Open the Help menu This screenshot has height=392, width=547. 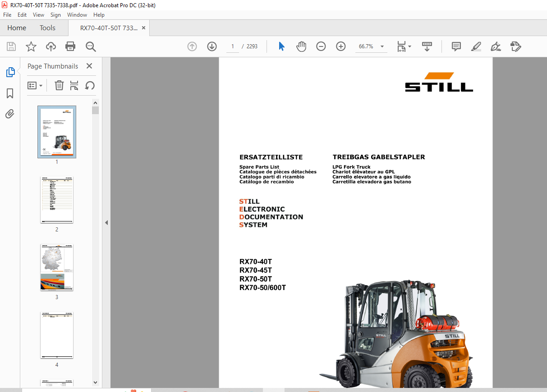99,15
